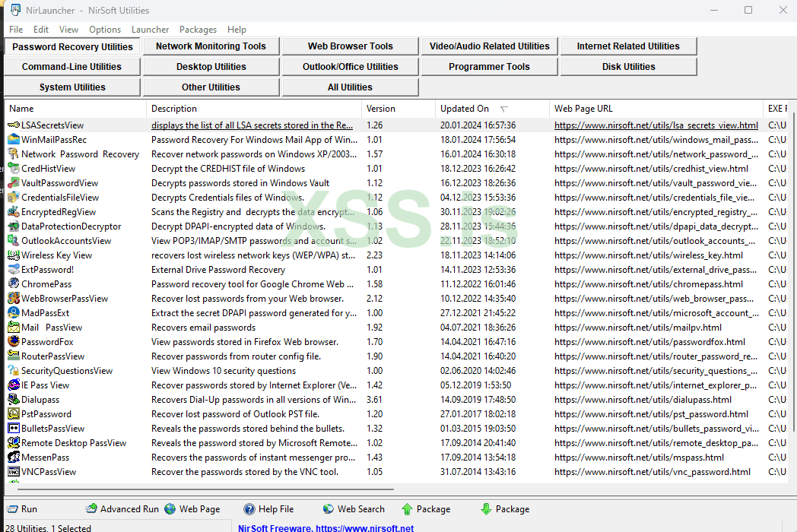Open the Options menu
The height and width of the screenshot is (532, 797).
point(105,30)
